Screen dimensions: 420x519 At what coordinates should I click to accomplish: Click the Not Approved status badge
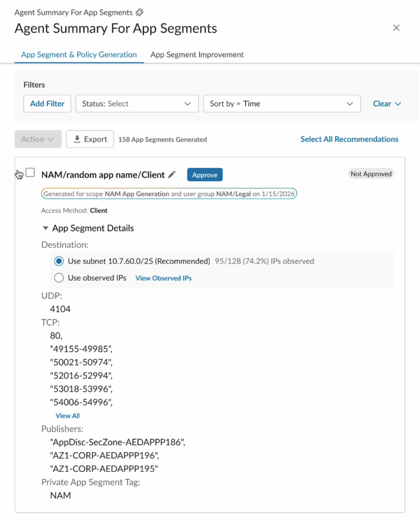[x=371, y=174]
